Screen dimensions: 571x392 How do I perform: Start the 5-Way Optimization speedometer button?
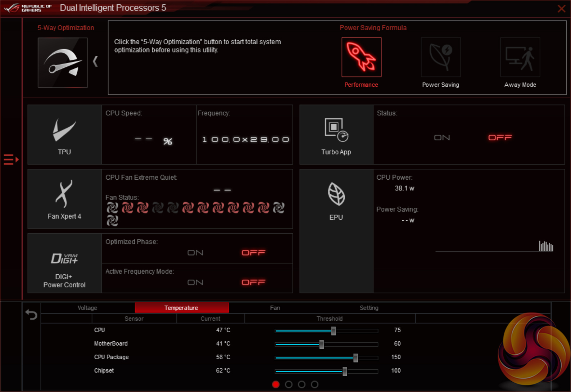coord(63,63)
